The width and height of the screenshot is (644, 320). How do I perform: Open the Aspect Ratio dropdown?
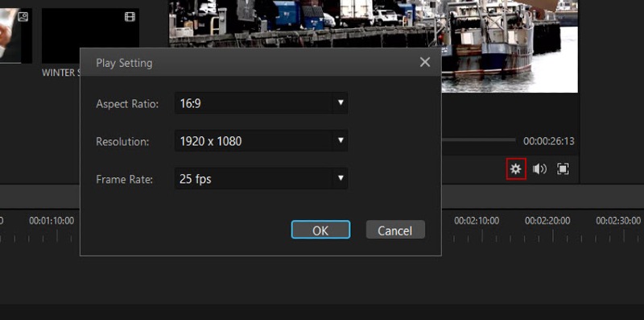261,103
